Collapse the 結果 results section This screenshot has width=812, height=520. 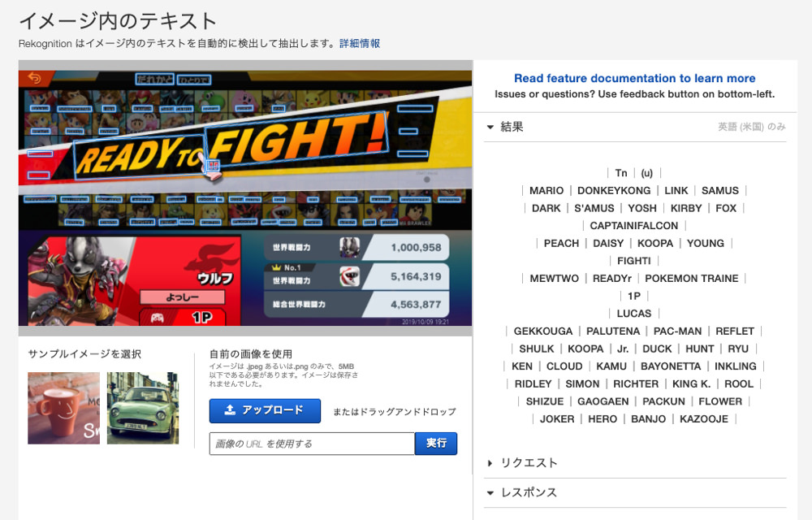coord(490,127)
